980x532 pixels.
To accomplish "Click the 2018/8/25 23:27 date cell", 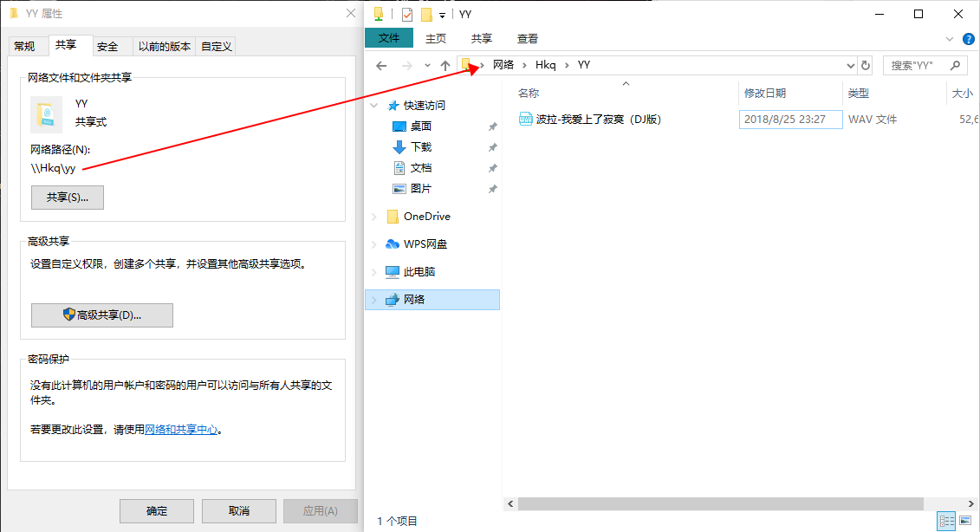I will point(790,120).
